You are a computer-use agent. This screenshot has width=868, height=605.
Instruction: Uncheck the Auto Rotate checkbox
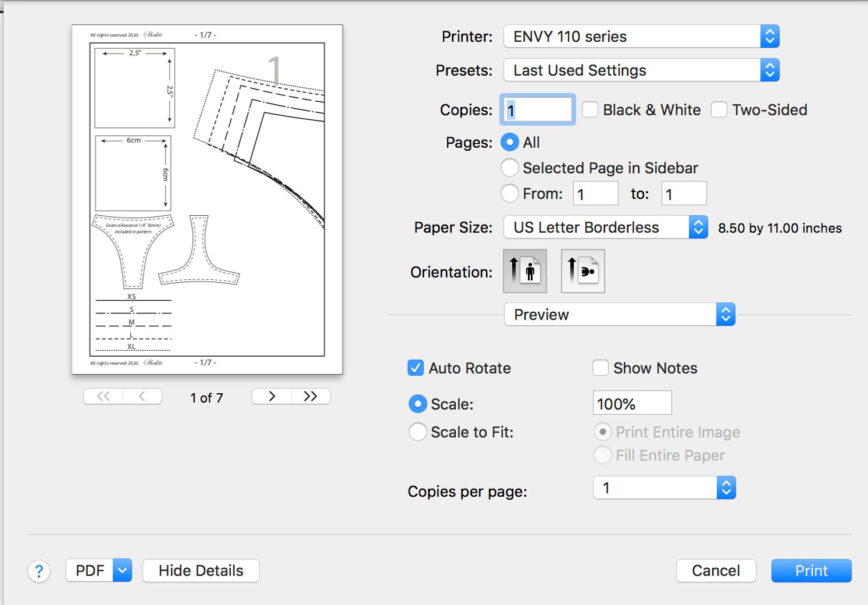(x=416, y=368)
